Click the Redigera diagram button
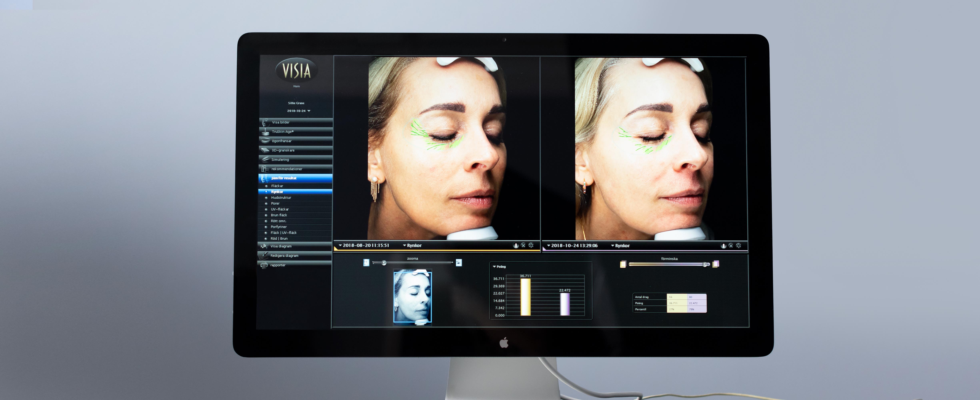 pos(284,256)
